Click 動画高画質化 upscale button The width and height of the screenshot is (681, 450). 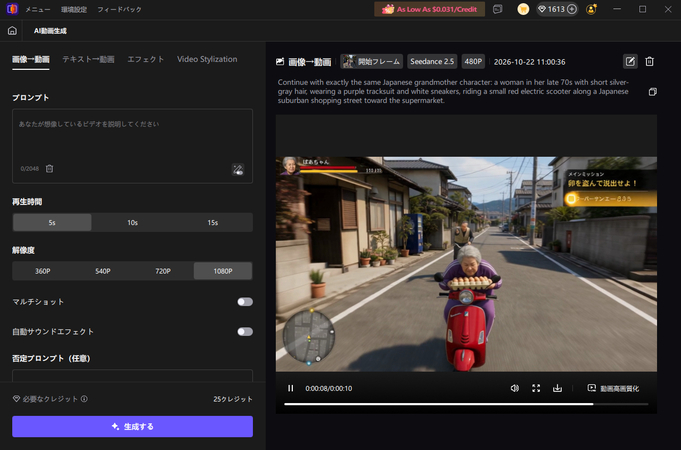(x=613, y=388)
